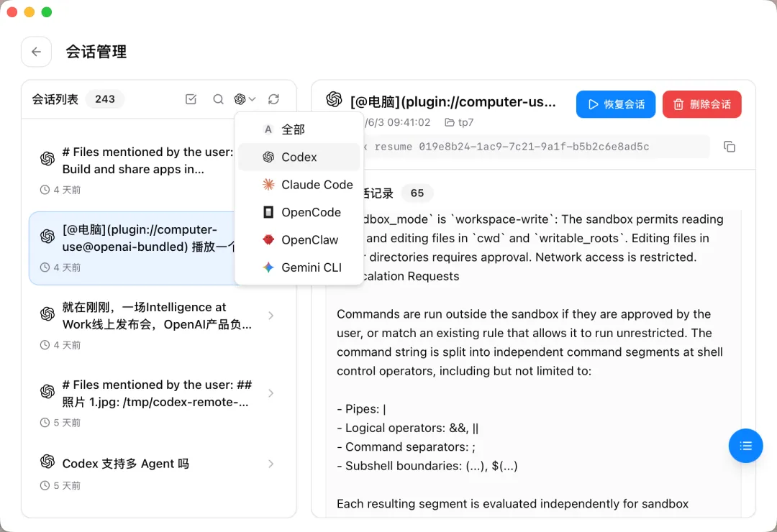
Task: Click the 全部 letter A icon
Action: 268,129
